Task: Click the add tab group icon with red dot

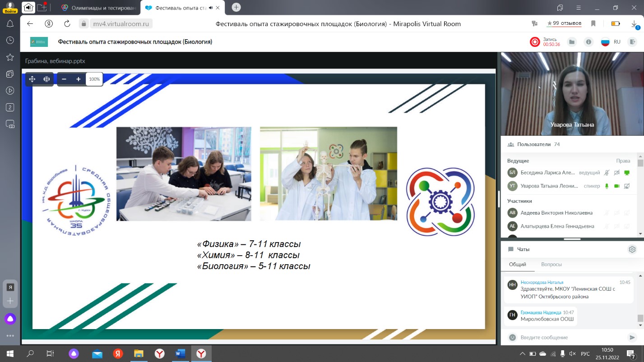Action: (42, 7)
